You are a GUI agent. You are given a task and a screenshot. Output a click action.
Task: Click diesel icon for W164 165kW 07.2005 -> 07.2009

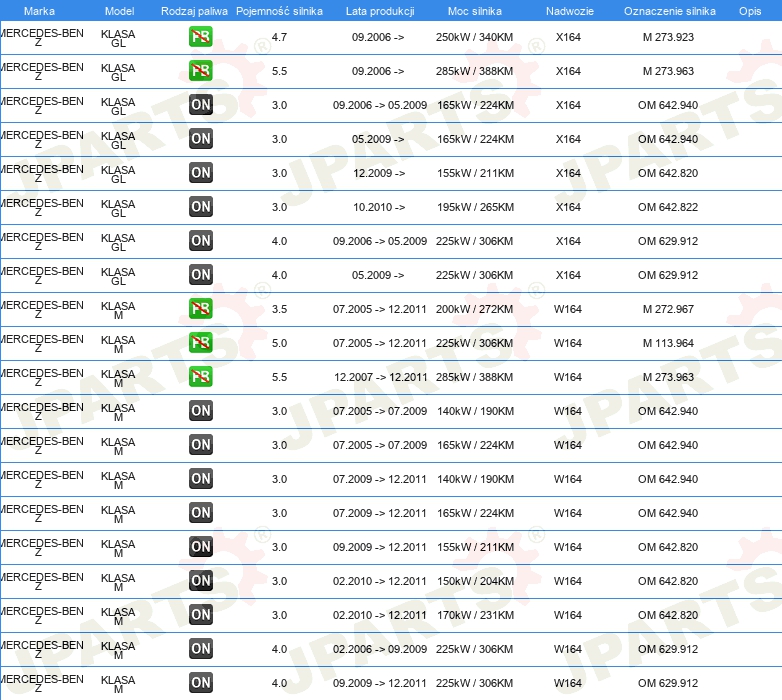[x=200, y=445]
